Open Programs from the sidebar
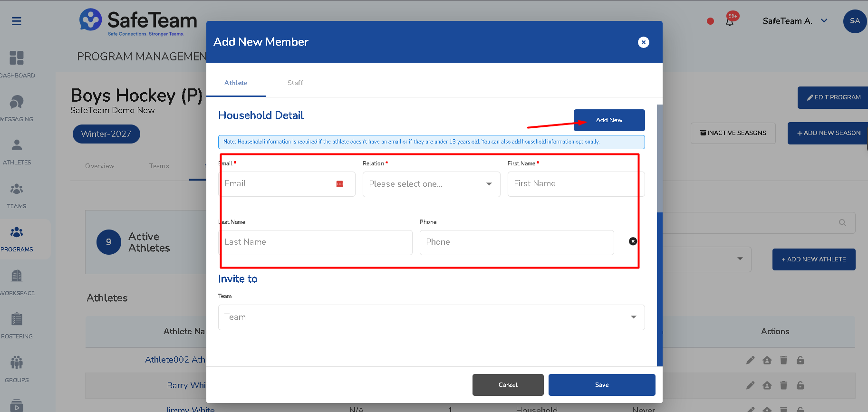Viewport: 868px width, 412px height. [x=17, y=239]
